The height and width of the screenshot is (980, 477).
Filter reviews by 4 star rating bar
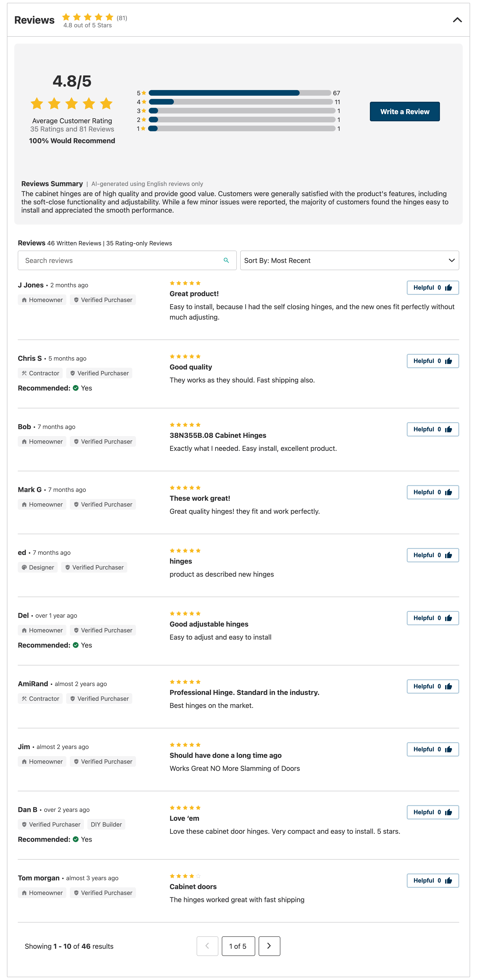(x=241, y=102)
